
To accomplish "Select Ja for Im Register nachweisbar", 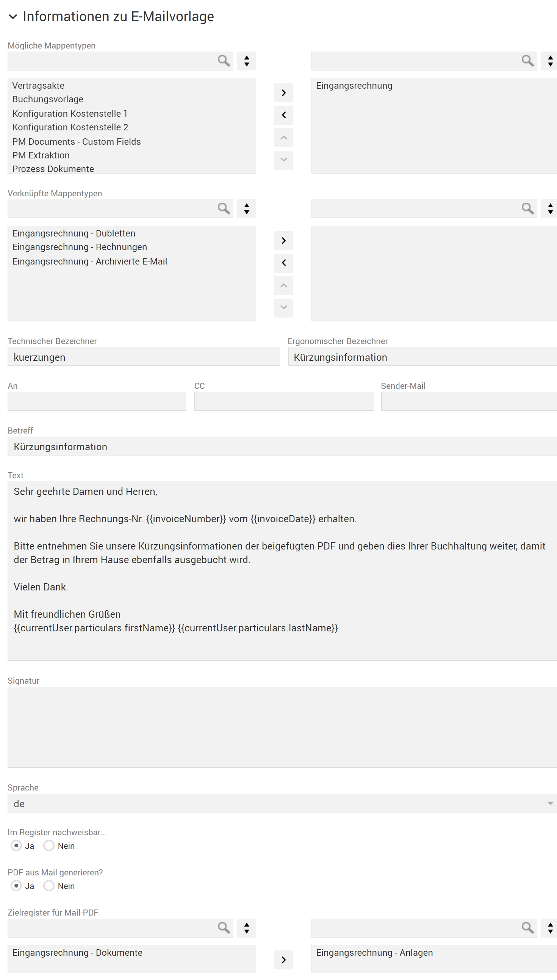I will 16,845.
